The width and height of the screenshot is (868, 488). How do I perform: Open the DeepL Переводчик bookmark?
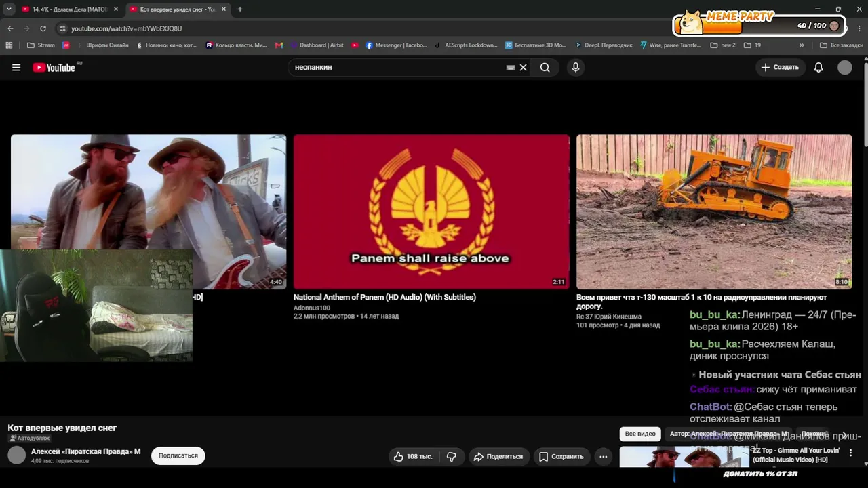pyautogui.click(x=604, y=45)
